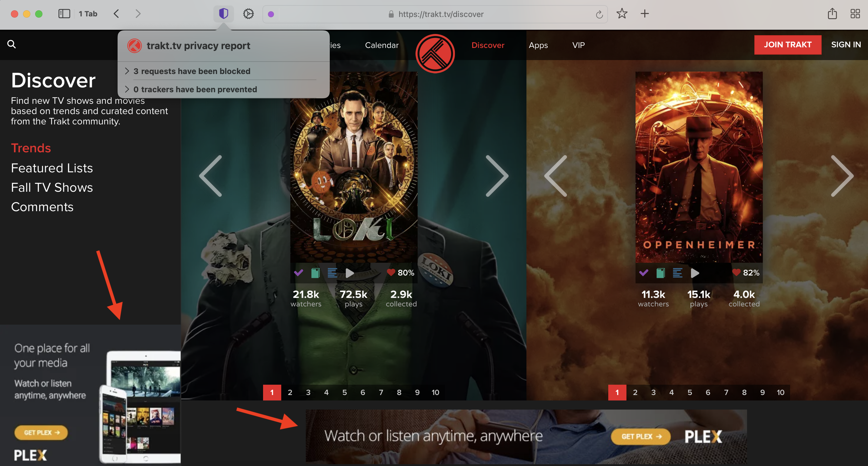Click the share icon in browser toolbar
This screenshot has width=868, height=466.
coord(832,14)
